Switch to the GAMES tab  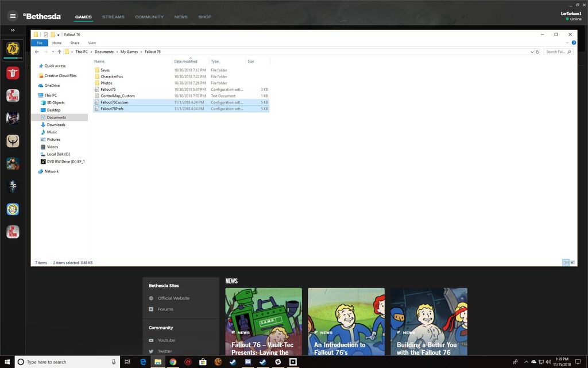83,17
